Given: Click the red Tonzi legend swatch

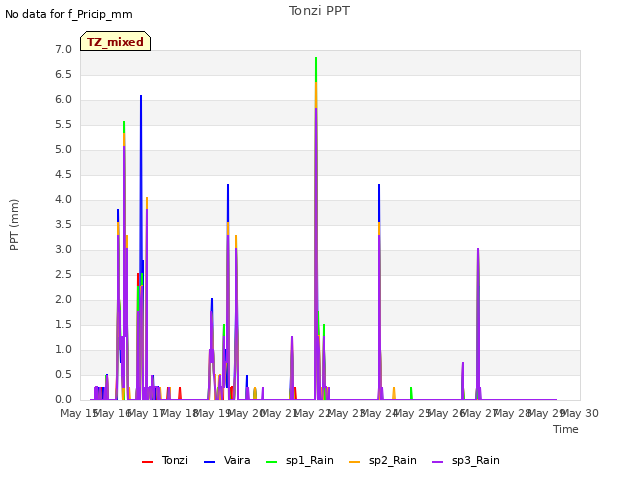Looking at the screenshot, I should [x=147, y=462].
